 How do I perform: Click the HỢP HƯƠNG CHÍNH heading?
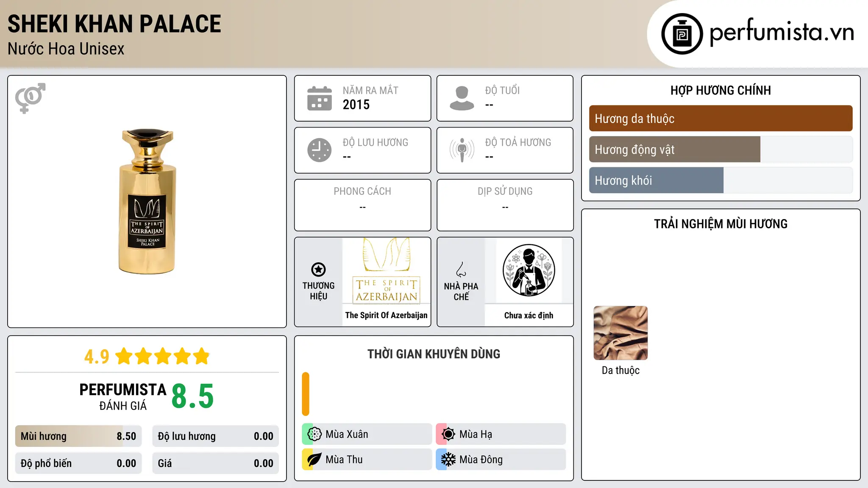coord(721,90)
